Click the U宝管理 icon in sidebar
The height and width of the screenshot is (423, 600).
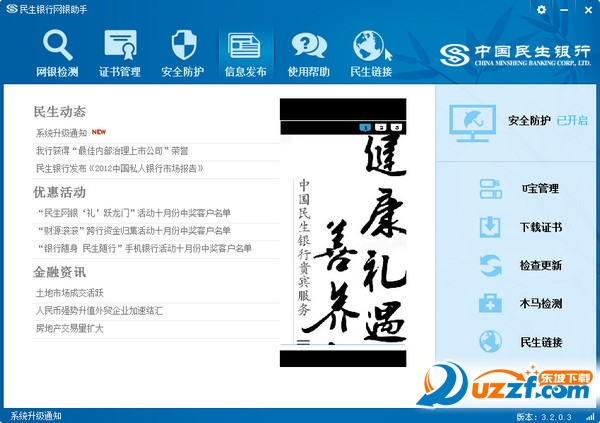click(490, 188)
